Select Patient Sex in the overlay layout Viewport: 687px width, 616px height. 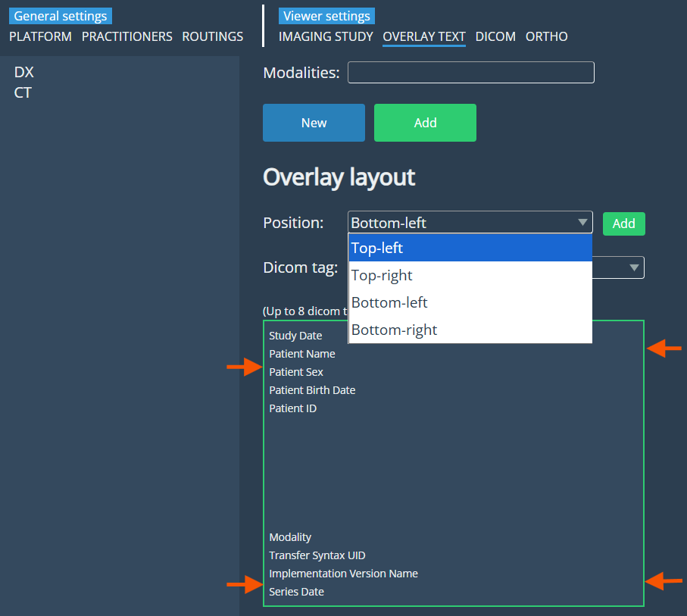click(x=296, y=372)
